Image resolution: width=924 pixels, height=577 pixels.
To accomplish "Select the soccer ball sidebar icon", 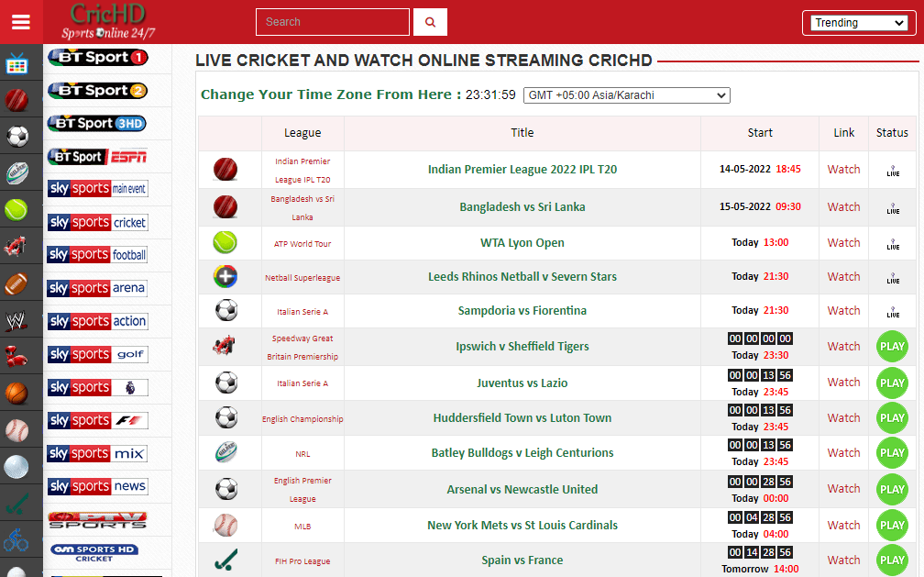I will [17, 137].
